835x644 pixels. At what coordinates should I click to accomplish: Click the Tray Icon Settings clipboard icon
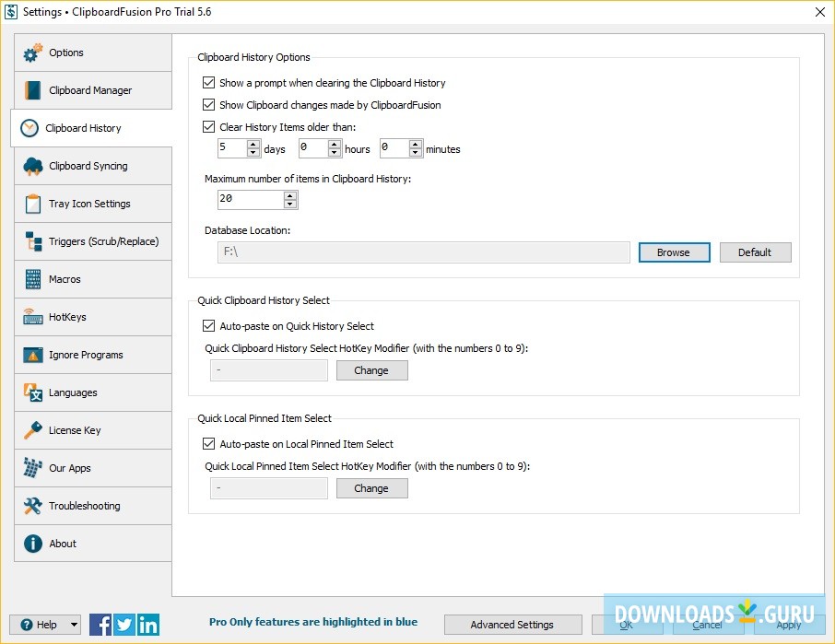pos(33,204)
